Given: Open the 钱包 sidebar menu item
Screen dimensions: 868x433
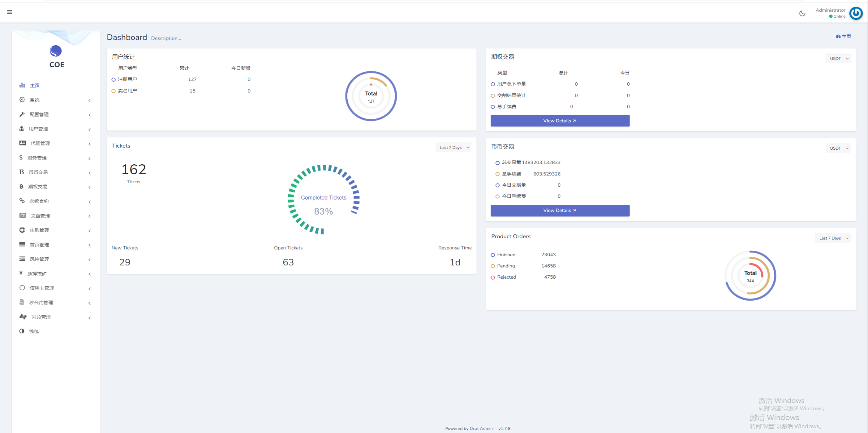Looking at the screenshot, I should tap(55, 331).
